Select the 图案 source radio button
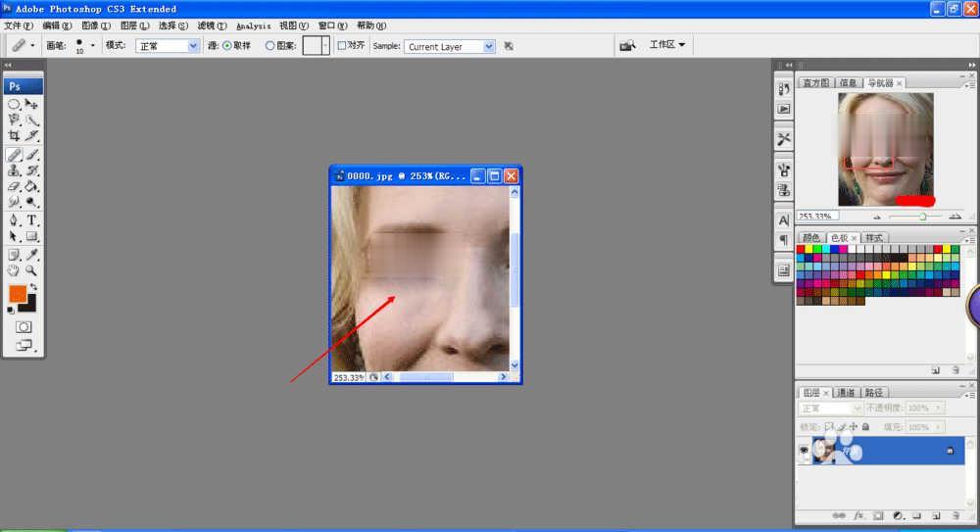980x532 pixels. click(270, 46)
